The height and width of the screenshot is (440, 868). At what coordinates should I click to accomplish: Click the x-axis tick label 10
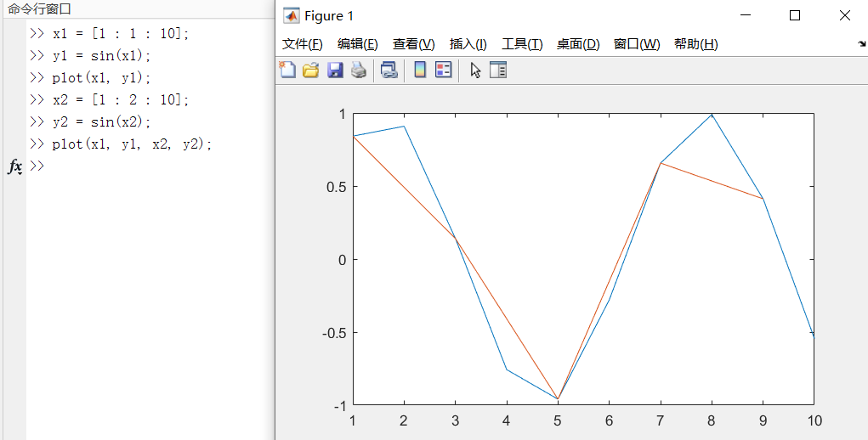pos(814,420)
